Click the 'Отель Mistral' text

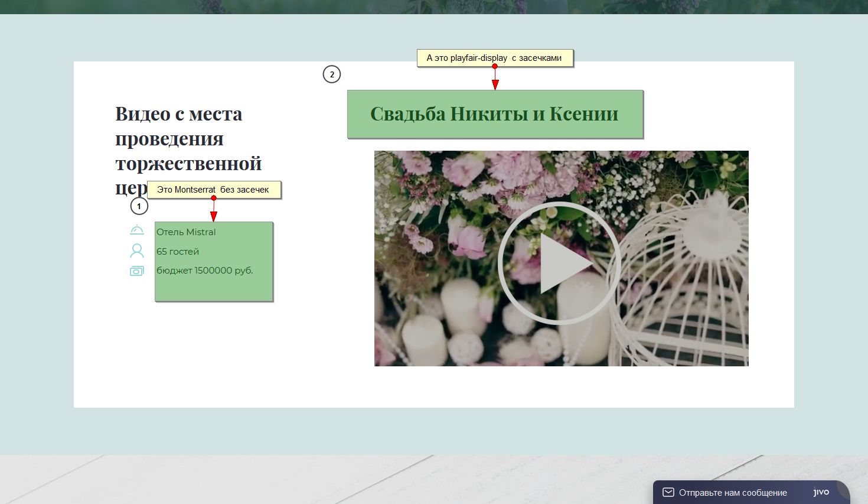(x=186, y=232)
